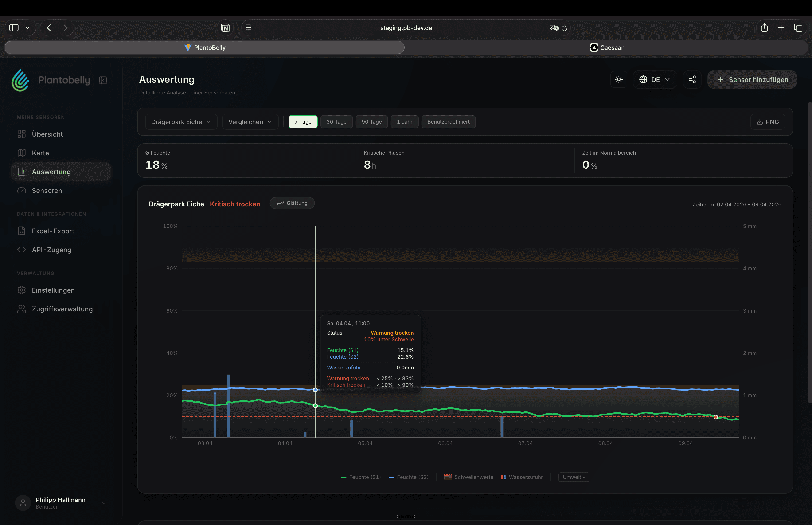Collapse the Plantobelly sidebar icon
The height and width of the screenshot is (525, 812).
tap(103, 80)
